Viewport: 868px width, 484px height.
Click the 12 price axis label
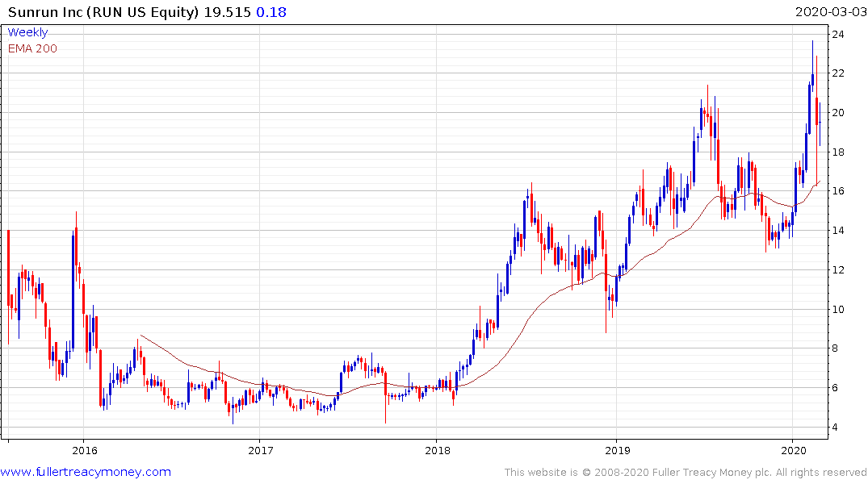pyautogui.click(x=838, y=270)
